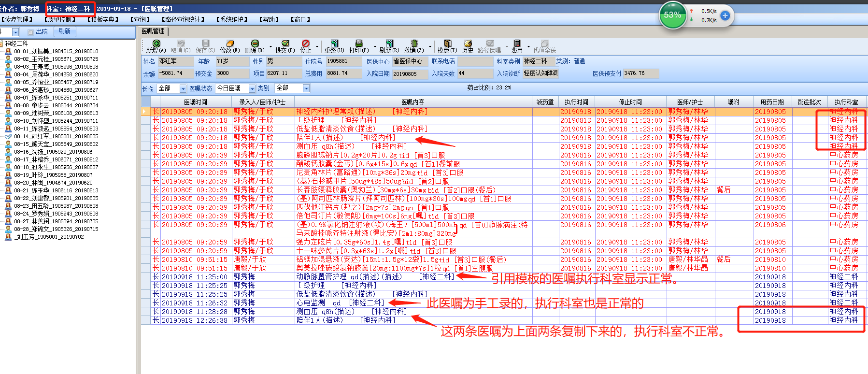The image size is (868, 374).
Task: Select the 动静脉置管护理 order row
Action: click(x=504, y=277)
